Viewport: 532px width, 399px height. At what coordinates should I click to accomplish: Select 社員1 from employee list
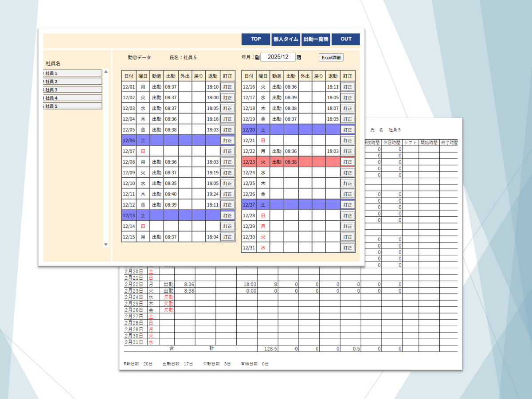(x=73, y=73)
